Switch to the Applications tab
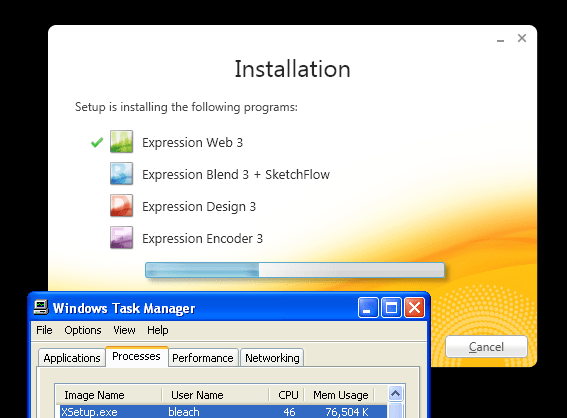The height and width of the screenshot is (418, 567). (72, 358)
